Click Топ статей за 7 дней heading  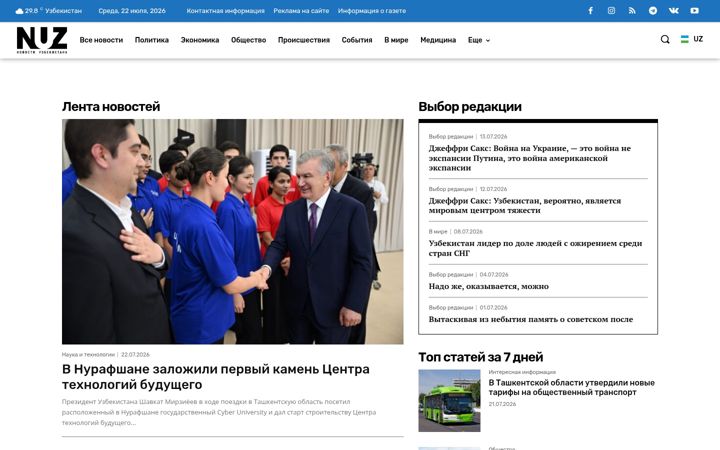(x=480, y=357)
